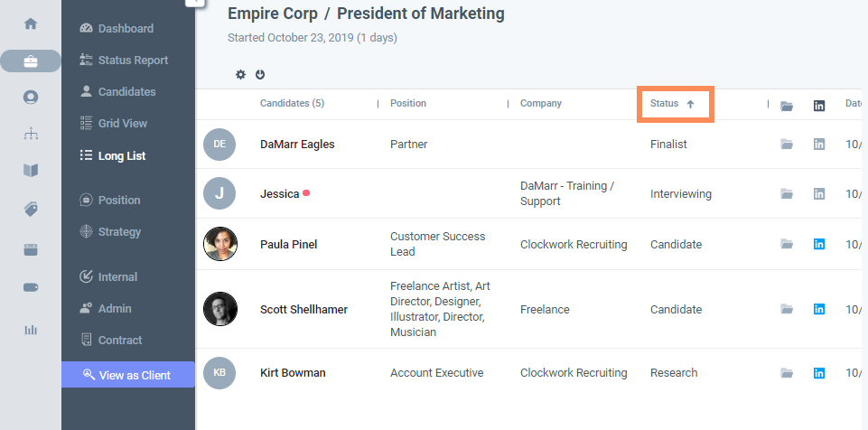Image resolution: width=868 pixels, height=430 pixels.
Task: Open Scott Shellhamer candidate name link
Action: (x=303, y=309)
